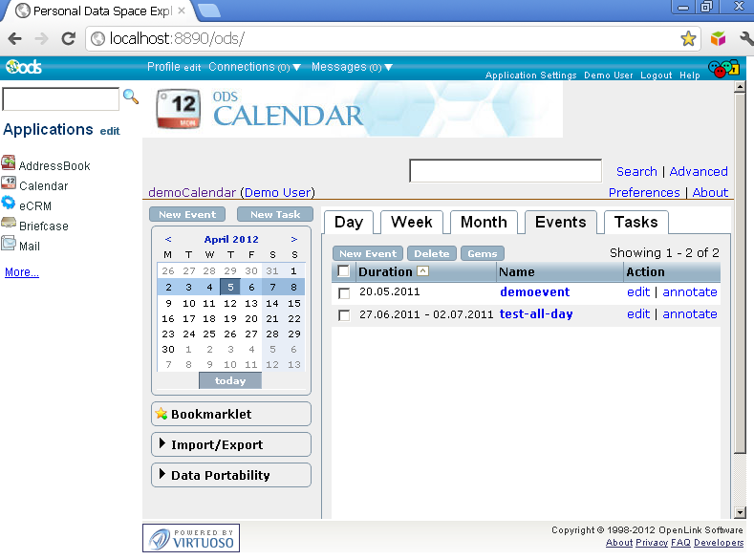Click the Duration column sort icon
The width and height of the screenshot is (754, 560).
click(423, 271)
